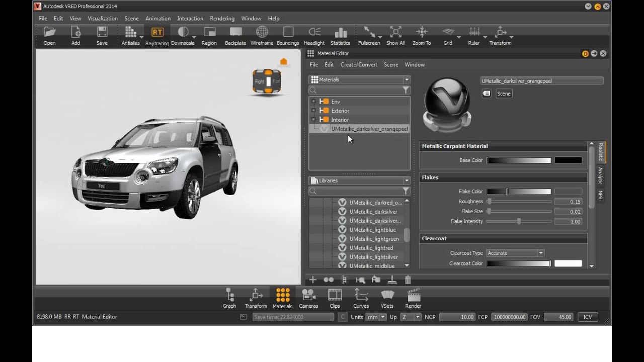Click the Scene button under the material name

(x=504, y=94)
